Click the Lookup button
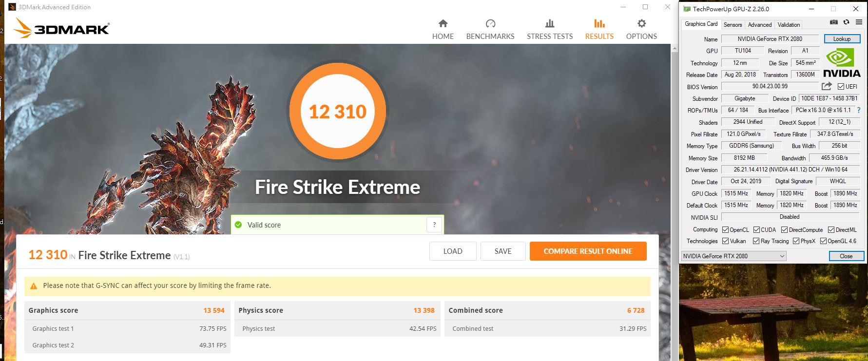This screenshot has width=868, height=361. pos(842,39)
